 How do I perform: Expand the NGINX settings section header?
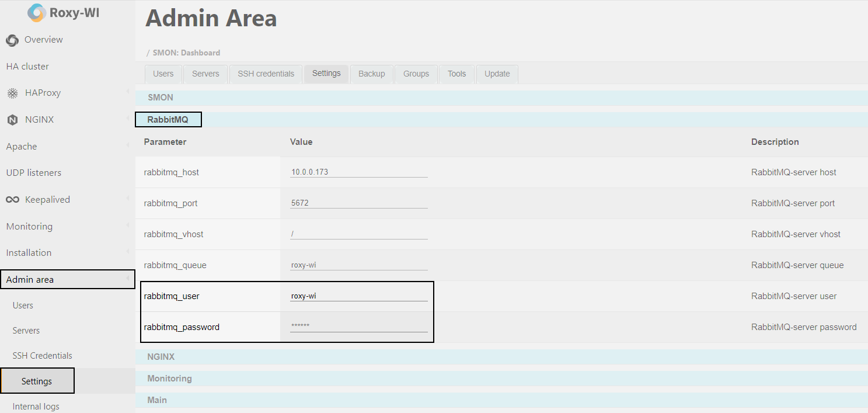tap(161, 357)
